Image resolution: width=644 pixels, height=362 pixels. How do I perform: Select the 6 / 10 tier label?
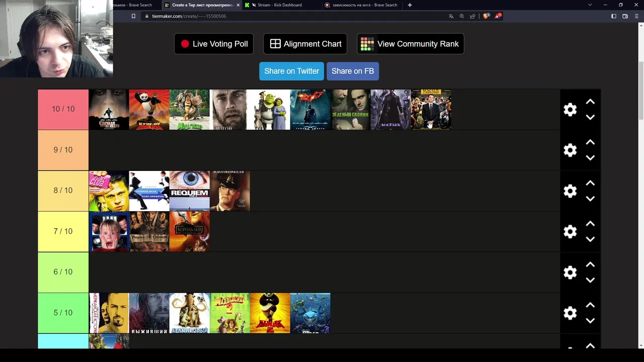coord(63,273)
